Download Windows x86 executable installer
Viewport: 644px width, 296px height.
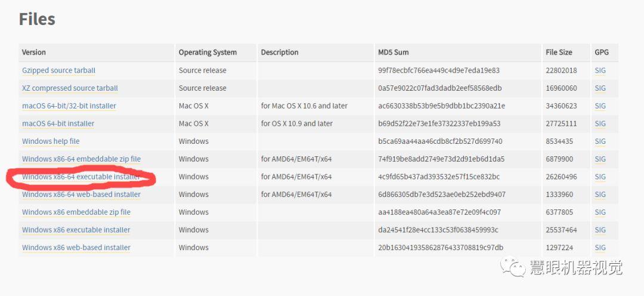point(76,230)
